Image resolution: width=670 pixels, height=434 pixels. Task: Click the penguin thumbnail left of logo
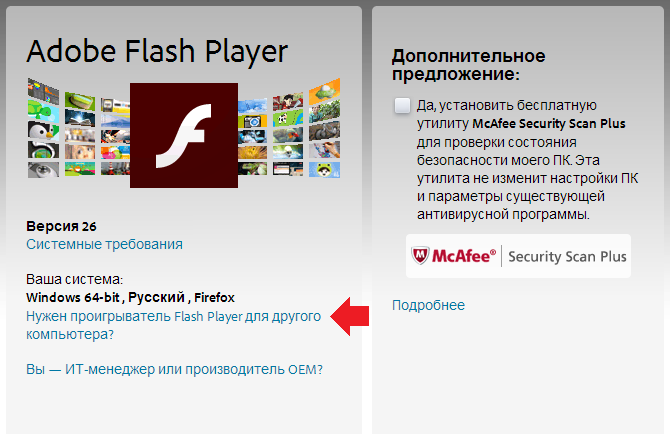[x=43, y=130]
